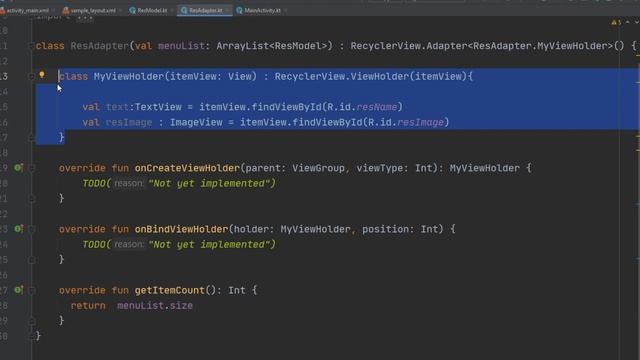The width and height of the screenshot is (640, 360).
Task: Collapse getItemCount function fold marker
Action: point(31,290)
